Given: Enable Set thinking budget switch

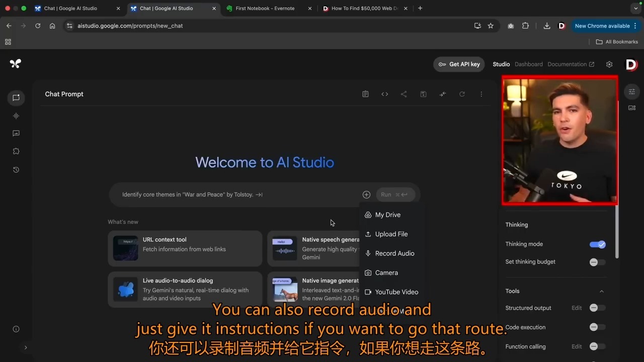Looking at the screenshot, I should point(598,262).
